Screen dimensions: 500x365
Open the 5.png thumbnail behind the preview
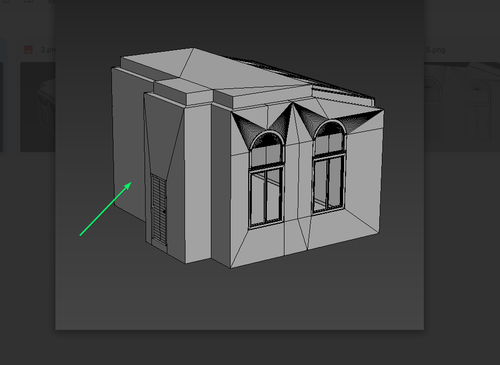pyautogui.click(x=462, y=107)
